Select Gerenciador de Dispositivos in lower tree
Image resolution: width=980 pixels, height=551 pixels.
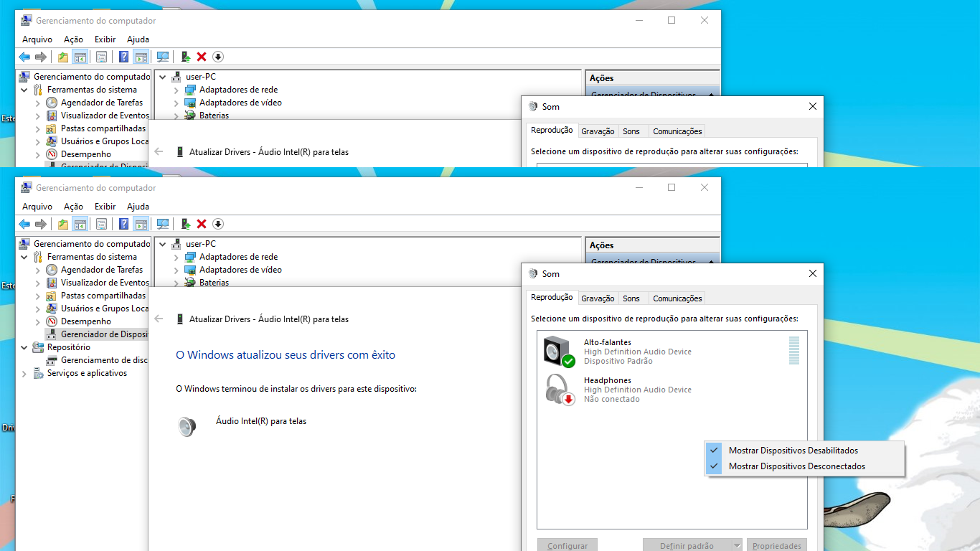pyautogui.click(x=104, y=334)
